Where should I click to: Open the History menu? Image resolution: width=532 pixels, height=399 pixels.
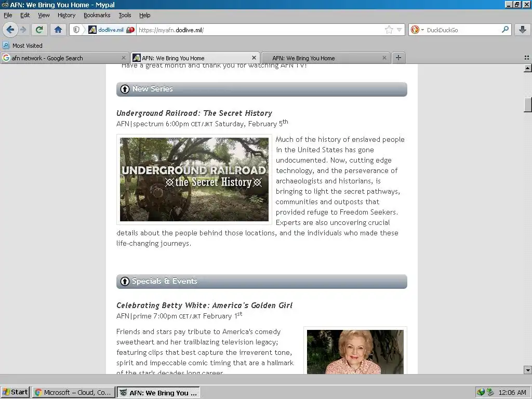point(66,15)
